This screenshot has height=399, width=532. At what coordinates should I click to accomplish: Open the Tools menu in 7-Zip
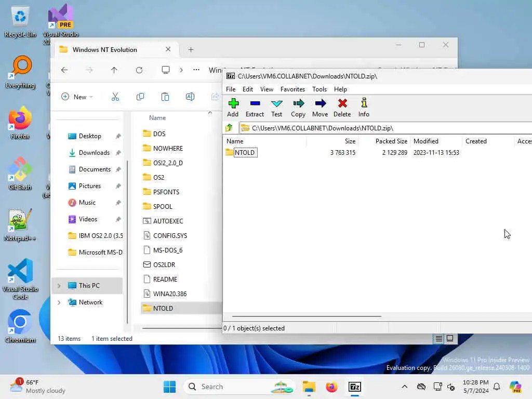tap(320, 89)
